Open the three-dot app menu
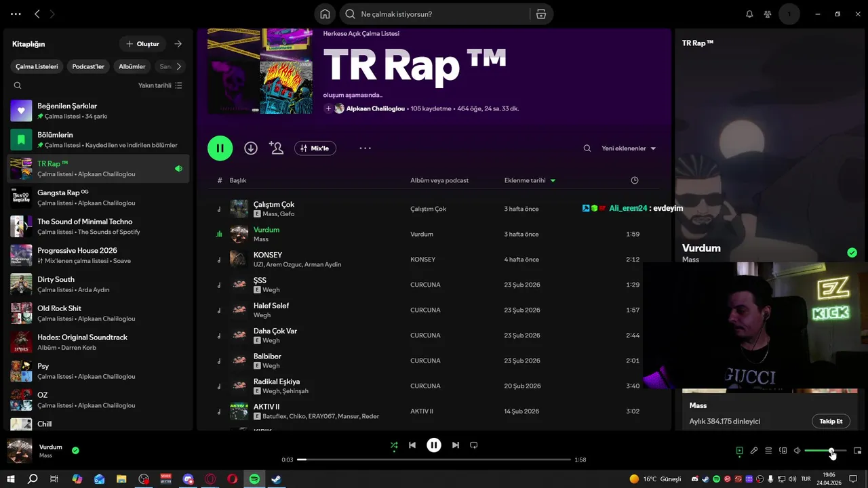 (x=16, y=14)
